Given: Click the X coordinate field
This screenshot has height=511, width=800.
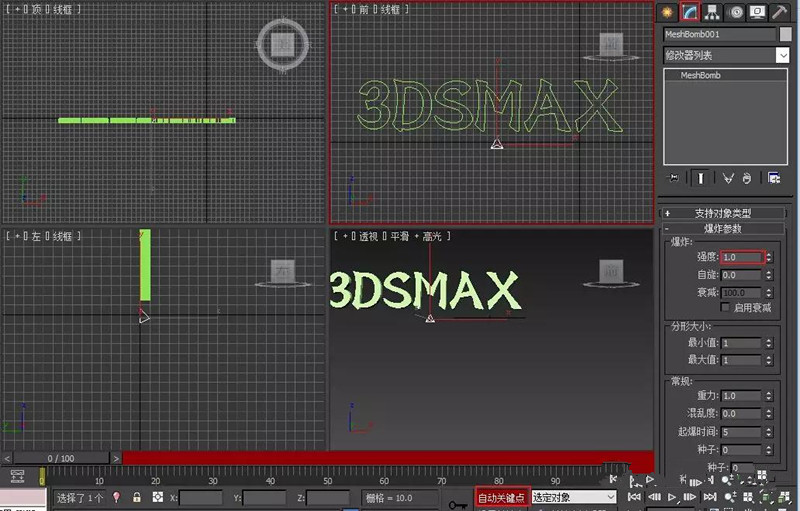Looking at the screenshot, I should click(201, 498).
